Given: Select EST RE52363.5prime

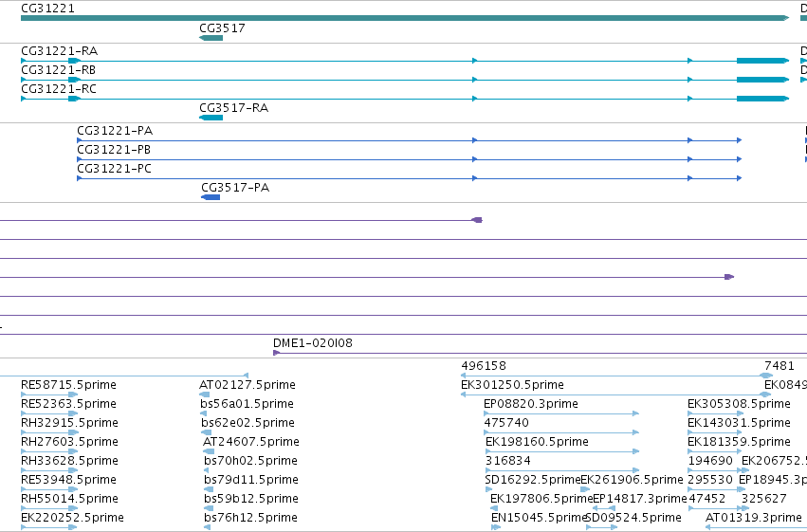Looking at the screenshot, I should 68,404.
